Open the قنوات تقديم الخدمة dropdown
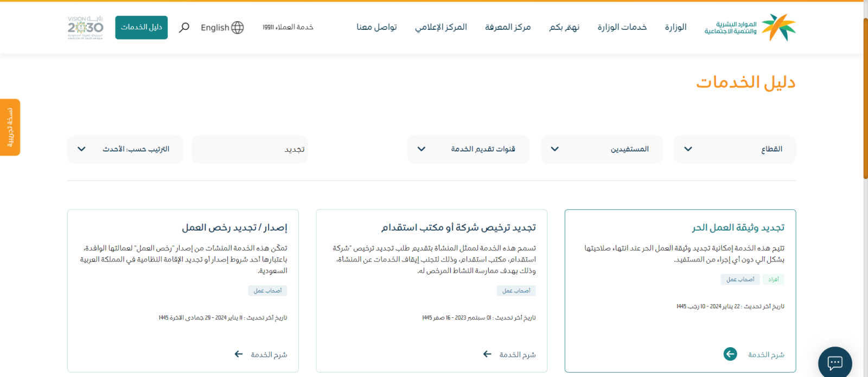 coord(468,149)
